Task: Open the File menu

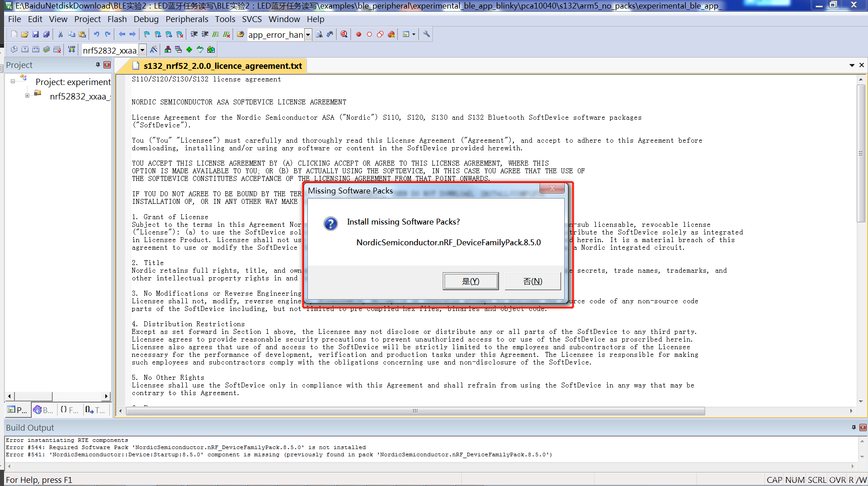Action: (x=14, y=19)
